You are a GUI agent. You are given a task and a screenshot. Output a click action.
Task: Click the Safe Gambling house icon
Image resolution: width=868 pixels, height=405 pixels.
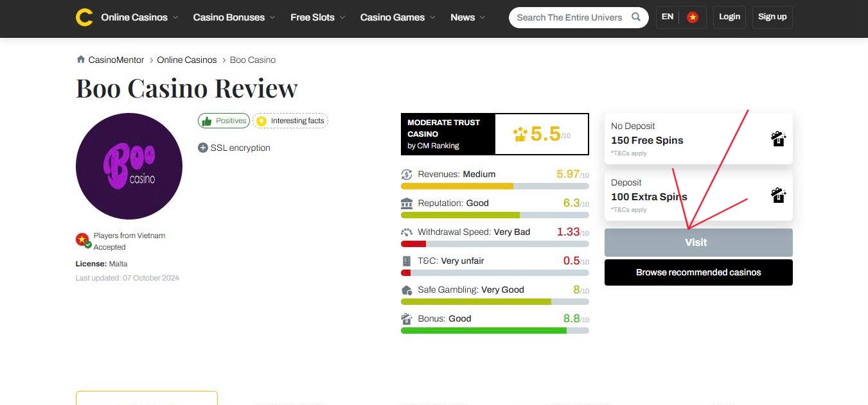tap(407, 290)
